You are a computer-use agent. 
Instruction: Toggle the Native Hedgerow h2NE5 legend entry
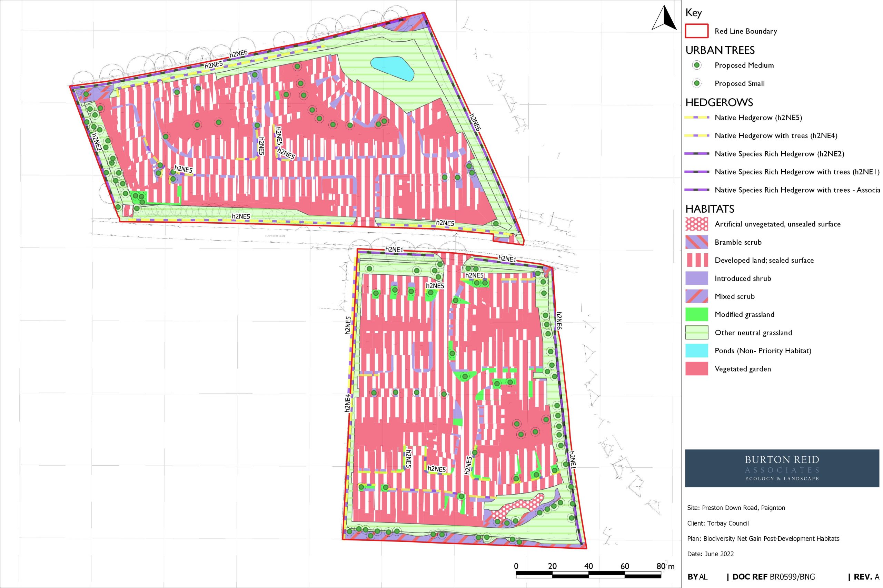pyautogui.click(x=696, y=118)
